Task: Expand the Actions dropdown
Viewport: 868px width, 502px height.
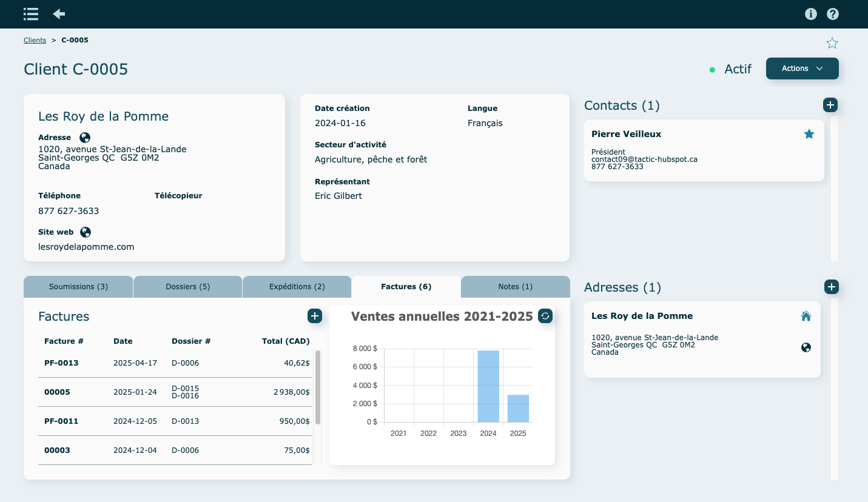Action: coord(802,69)
